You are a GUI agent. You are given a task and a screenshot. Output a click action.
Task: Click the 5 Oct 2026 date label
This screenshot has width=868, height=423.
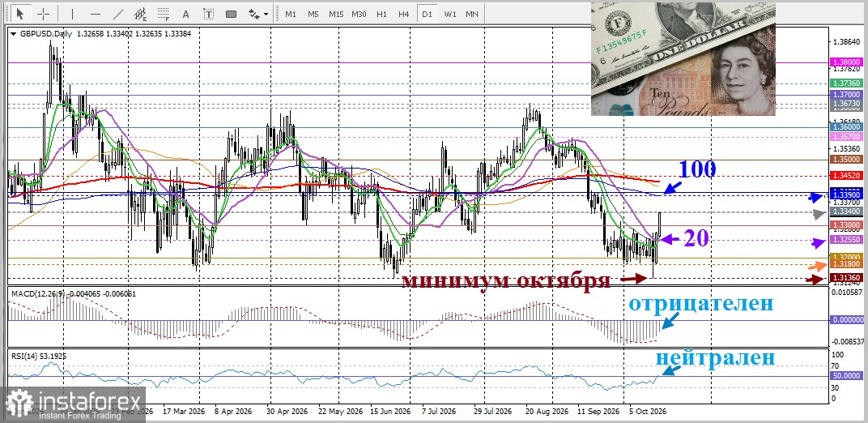tap(647, 412)
